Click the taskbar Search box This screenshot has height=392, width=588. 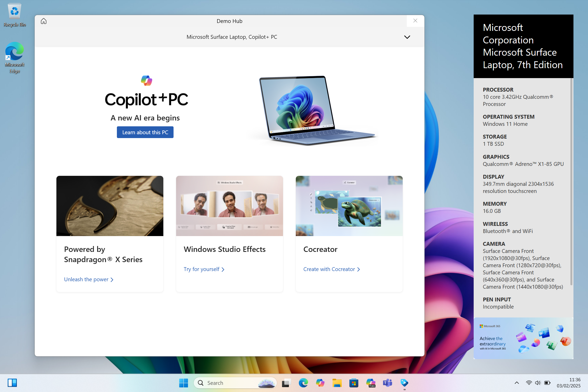(235, 383)
